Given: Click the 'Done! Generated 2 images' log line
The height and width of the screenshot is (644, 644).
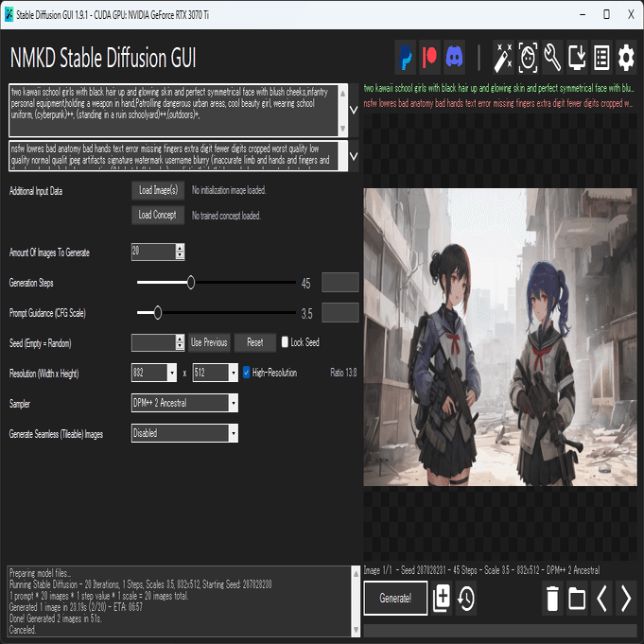Looking at the screenshot, I should pyautogui.click(x=56, y=618).
